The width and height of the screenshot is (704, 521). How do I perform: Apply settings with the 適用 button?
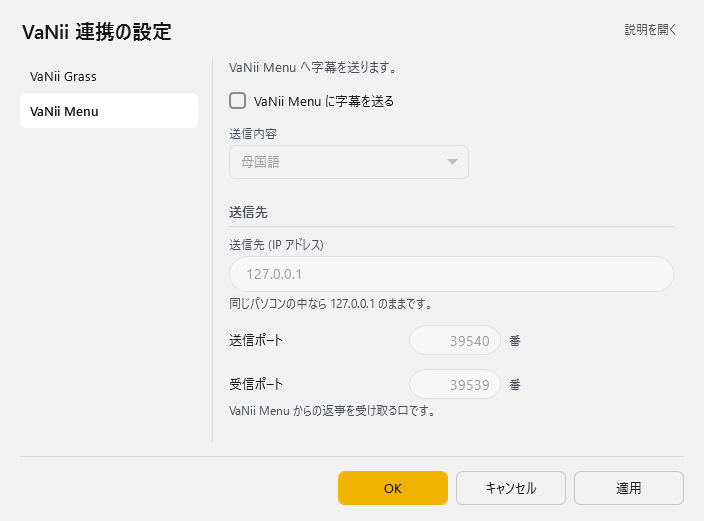click(x=629, y=488)
